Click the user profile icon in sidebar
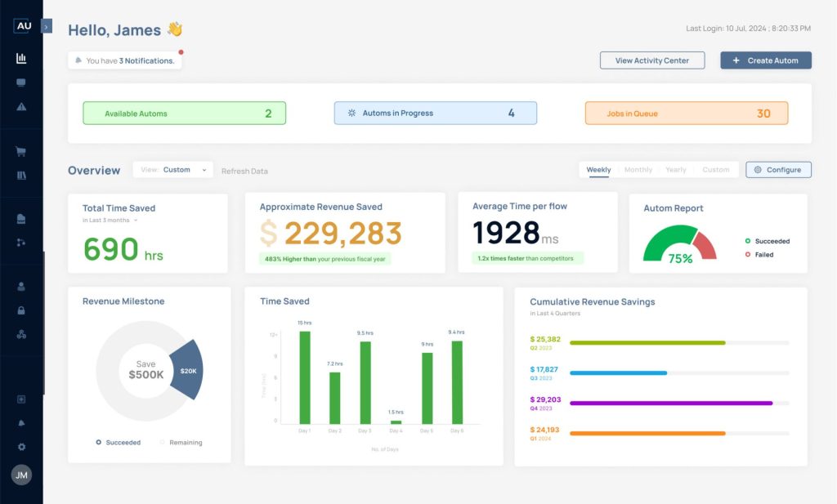This screenshot has height=504, width=837. [21, 287]
